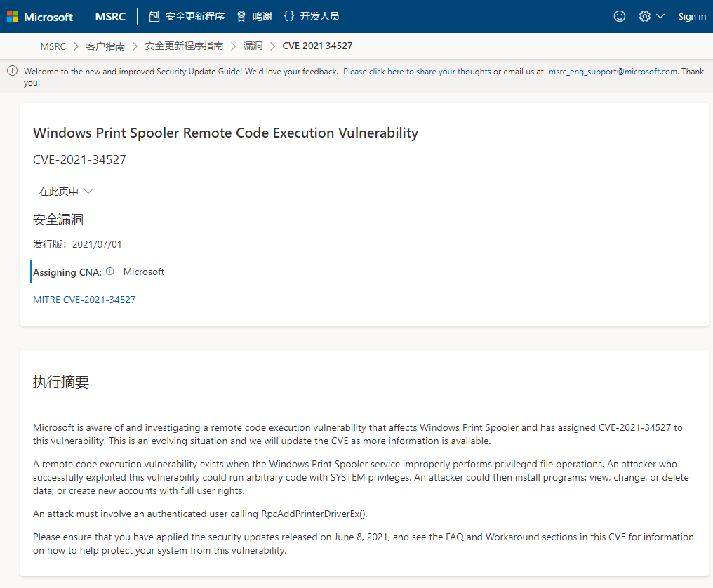Go to 漏洞 breadcrumb
The height and width of the screenshot is (588, 713).
[x=253, y=46]
